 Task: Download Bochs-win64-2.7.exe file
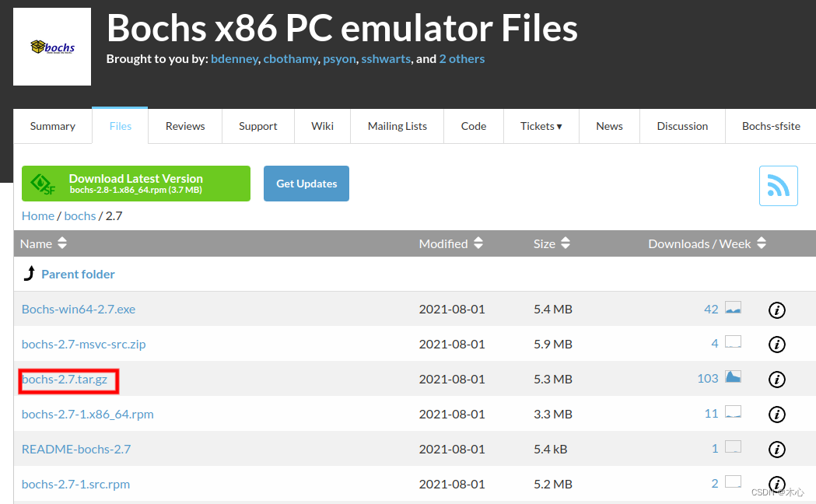point(79,309)
